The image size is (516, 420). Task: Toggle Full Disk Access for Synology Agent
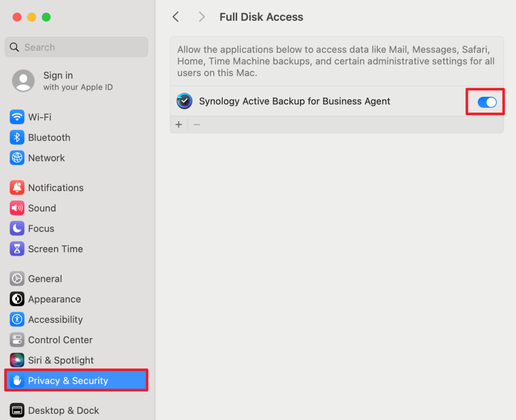pos(487,102)
